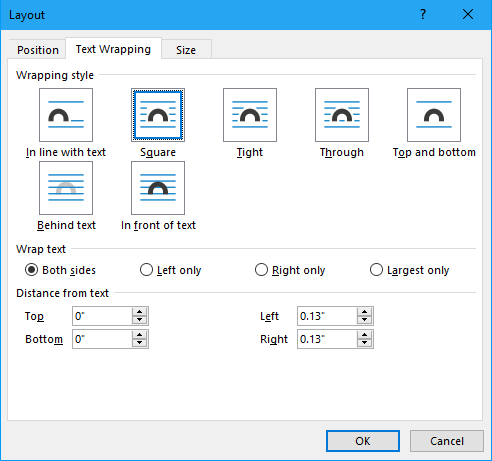Screen dimensions: 492x461
Task: Choose the Right only radio button
Action: (x=261, y=270)
